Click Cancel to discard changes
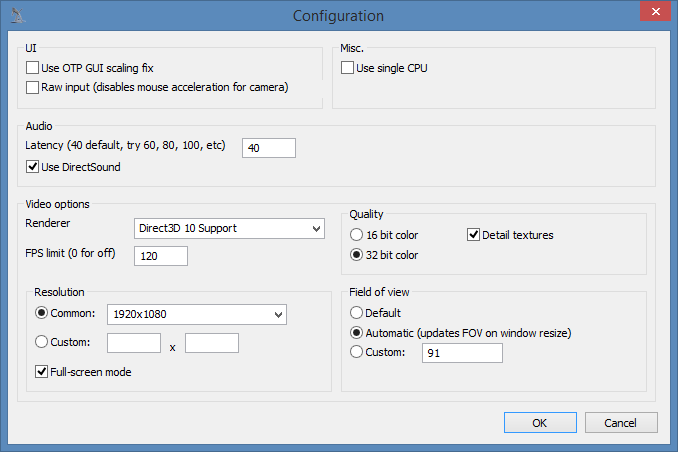 622,422
